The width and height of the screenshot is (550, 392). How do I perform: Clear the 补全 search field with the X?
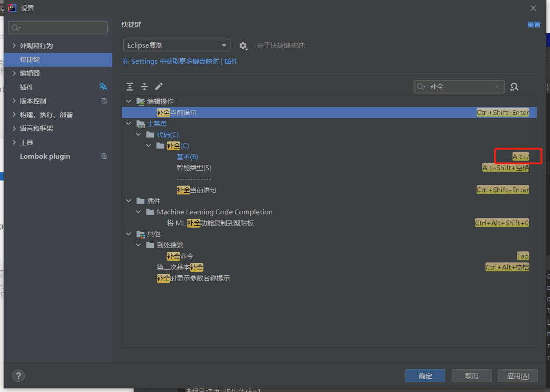(x=497, y=87)
